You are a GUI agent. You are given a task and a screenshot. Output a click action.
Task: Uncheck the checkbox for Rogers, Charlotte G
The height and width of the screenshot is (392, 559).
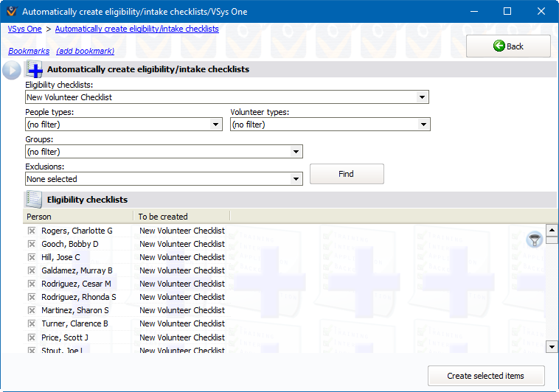pos(32,231)
